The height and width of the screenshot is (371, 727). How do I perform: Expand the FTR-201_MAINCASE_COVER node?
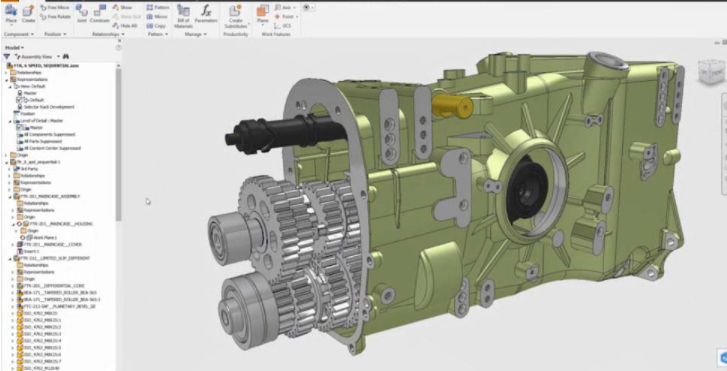(13, 244)
